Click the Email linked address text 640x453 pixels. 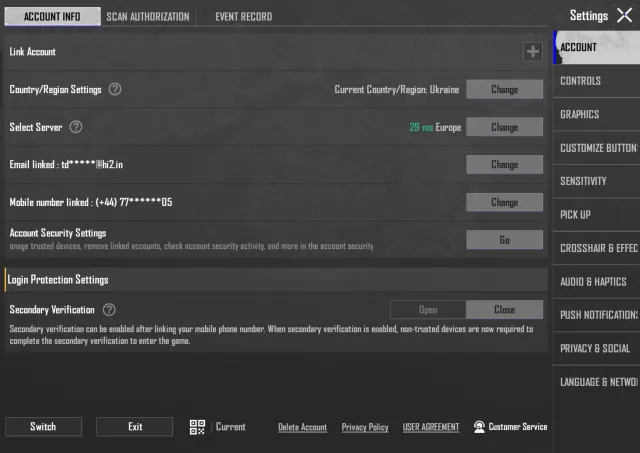tap(66, 164)
